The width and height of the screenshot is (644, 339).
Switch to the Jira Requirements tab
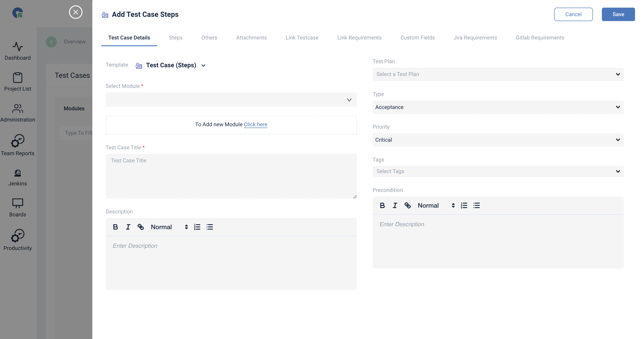[475, 37]
